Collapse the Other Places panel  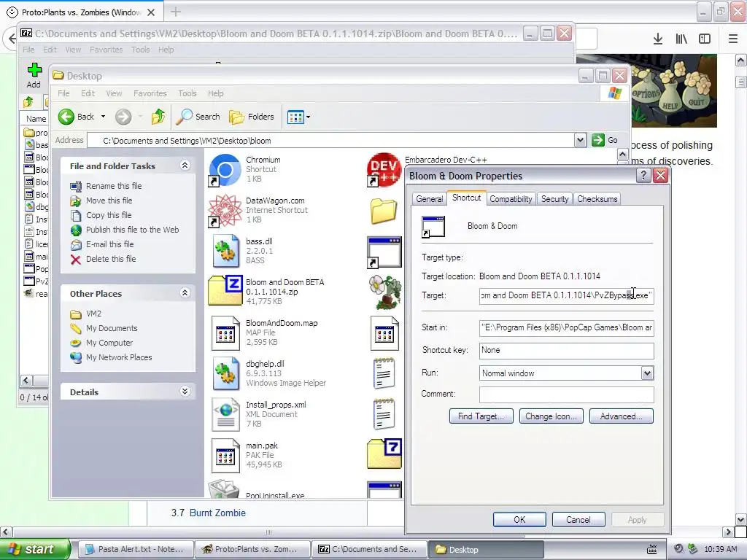point(185,293)
